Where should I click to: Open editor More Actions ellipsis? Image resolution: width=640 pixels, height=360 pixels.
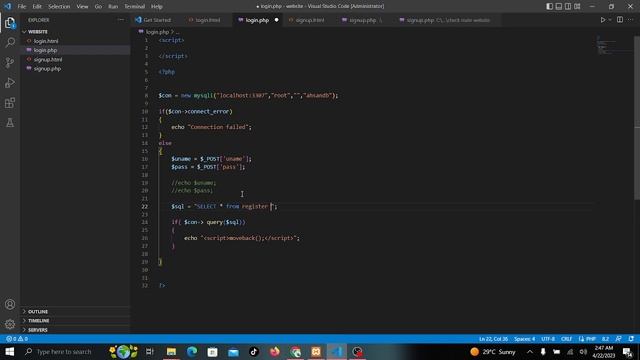click(631, 20)
